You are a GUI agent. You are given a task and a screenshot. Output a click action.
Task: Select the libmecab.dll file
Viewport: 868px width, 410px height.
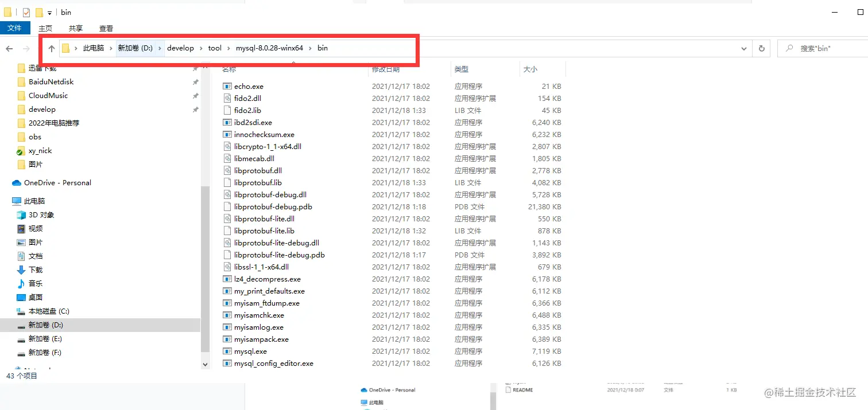254,158
